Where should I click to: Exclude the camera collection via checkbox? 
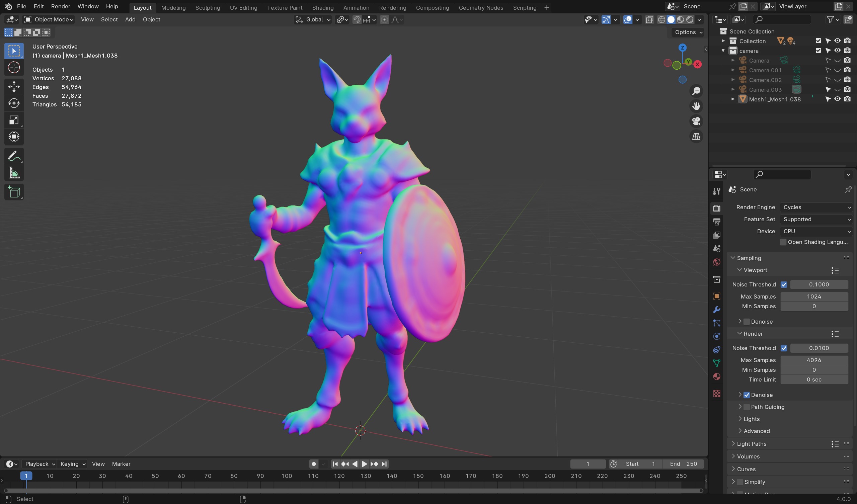[818, 51]
